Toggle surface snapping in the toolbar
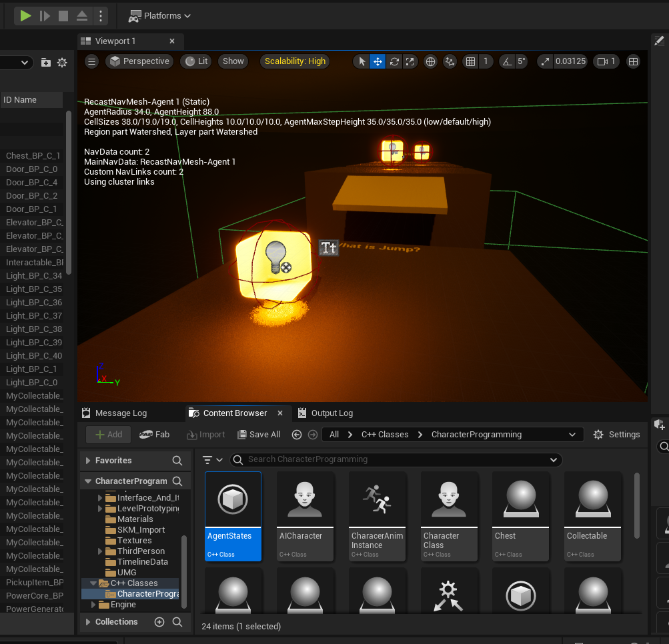 click(x=450, y=61)
